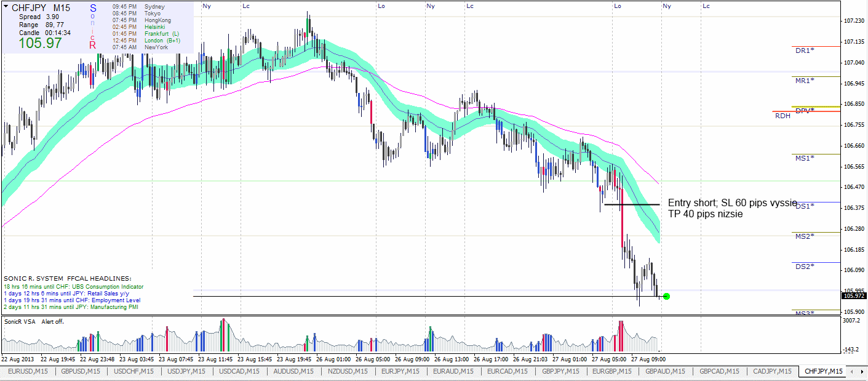Viewport: 868px width, 381px height.
Task: Click the '27 Aug 09:00' time axis label
Action: pos(649,359)
